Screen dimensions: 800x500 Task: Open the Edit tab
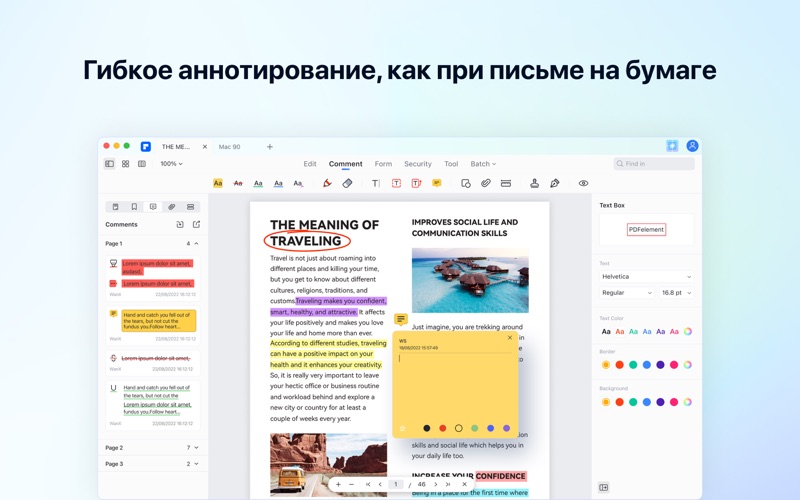click(x=310, y=164)
